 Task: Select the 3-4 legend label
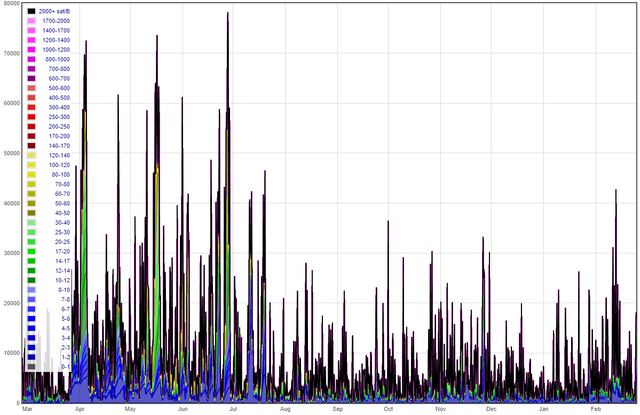coord(65,338)
